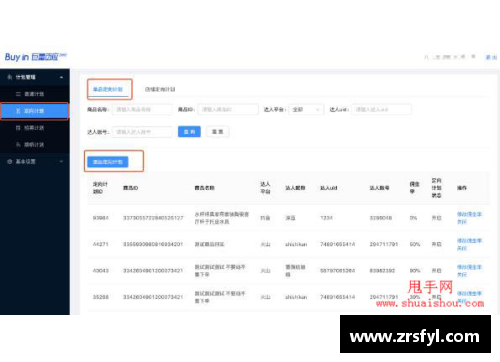Image resolution: width=500 pixels, height=362 pixels.
Task: Click the blue 查询 search button
Action: coord(189,132)
